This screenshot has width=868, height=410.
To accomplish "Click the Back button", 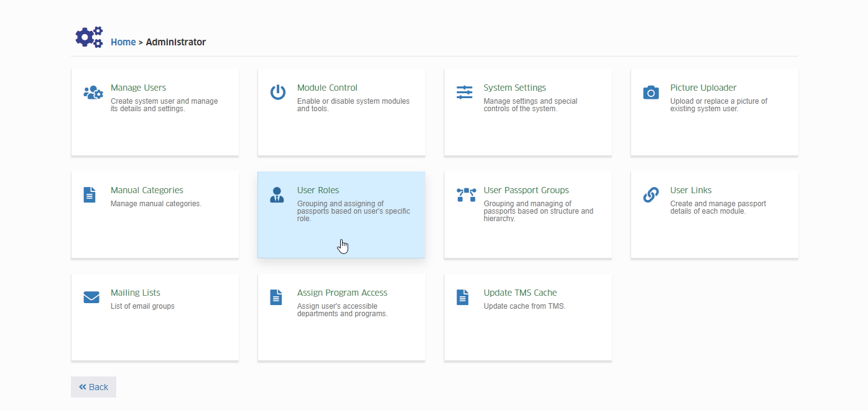I will click(93, 387).
